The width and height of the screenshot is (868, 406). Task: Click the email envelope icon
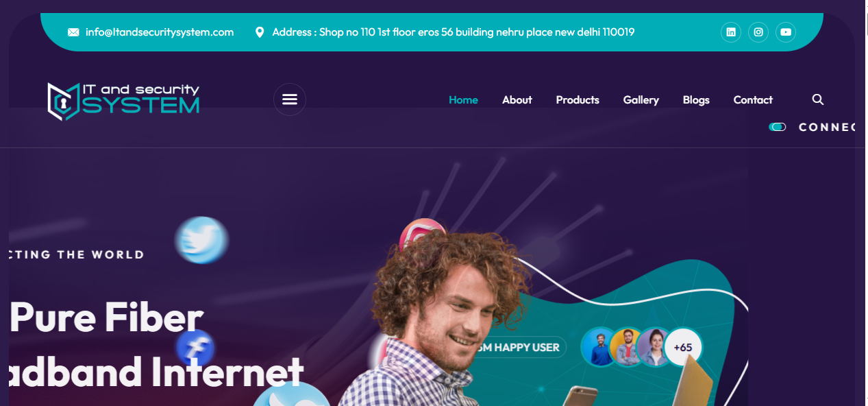[x=73, y=32]
